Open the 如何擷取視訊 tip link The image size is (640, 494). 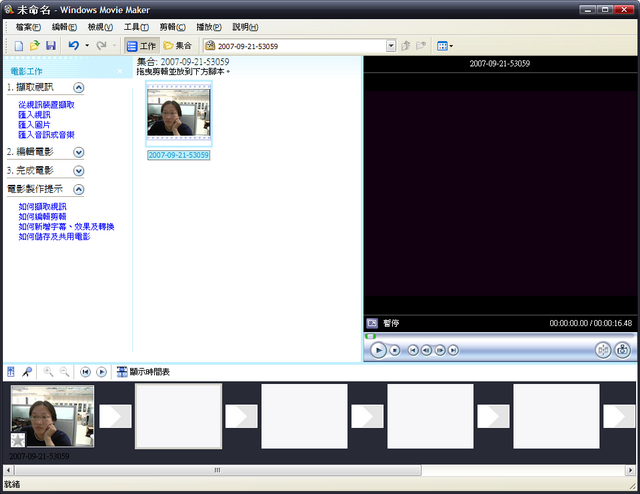(42, 207)
